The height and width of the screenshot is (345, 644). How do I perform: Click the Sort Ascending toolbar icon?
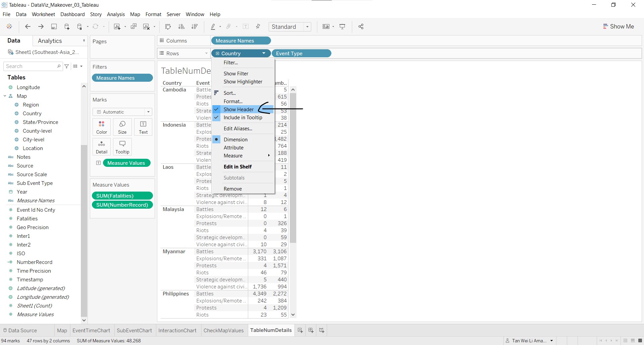point(181,27)
